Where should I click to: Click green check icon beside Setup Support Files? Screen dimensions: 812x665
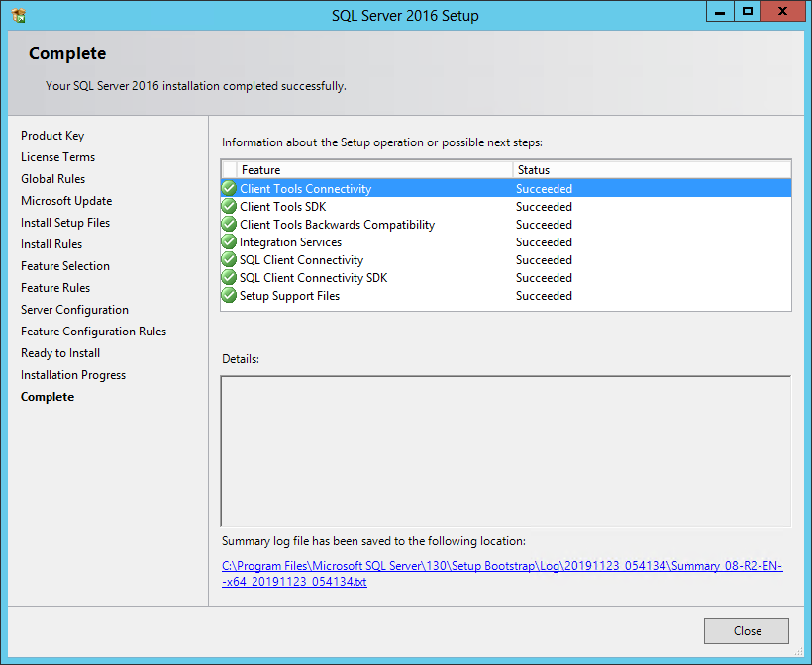tap(229, 296)
